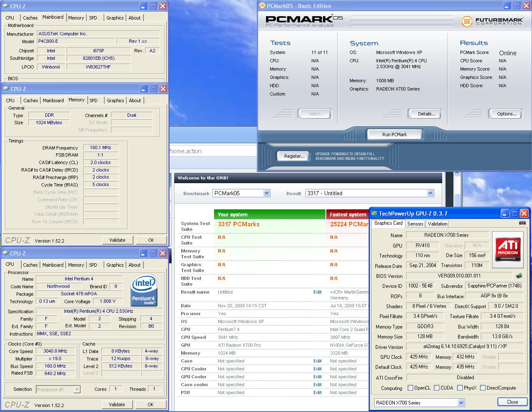
Task: Click the GPU-Z title bar app icon
Action: tap(374, 213)
